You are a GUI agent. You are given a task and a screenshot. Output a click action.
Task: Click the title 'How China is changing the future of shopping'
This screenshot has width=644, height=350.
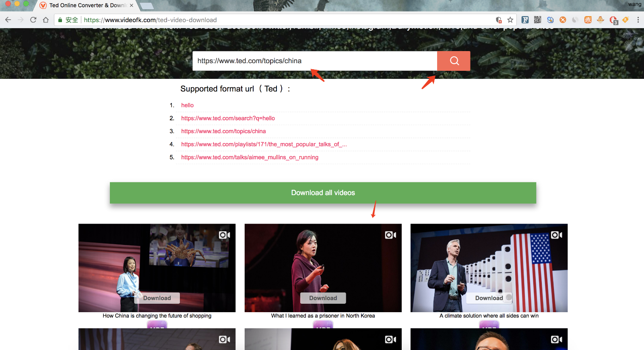tap(157, 316)
